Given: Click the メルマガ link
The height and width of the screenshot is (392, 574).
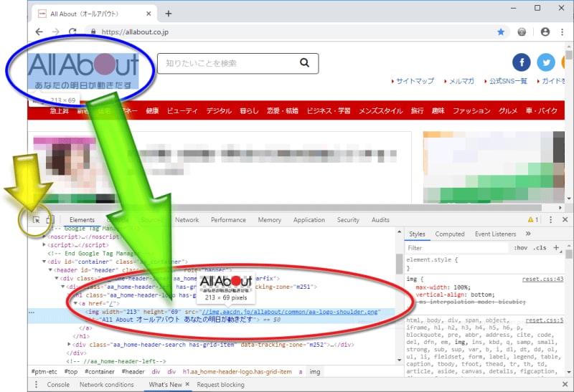Looking at the screenshot, I should pos(461,81).
